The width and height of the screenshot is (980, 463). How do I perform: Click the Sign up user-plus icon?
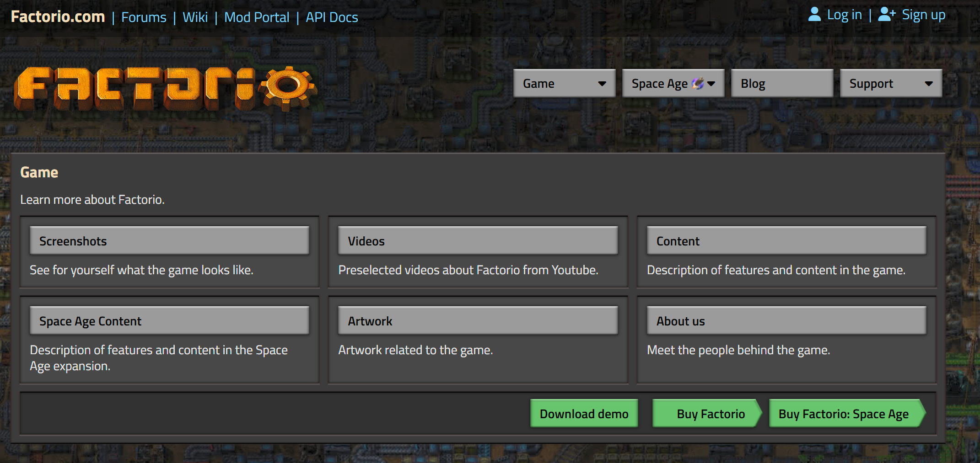coord(887,14)
